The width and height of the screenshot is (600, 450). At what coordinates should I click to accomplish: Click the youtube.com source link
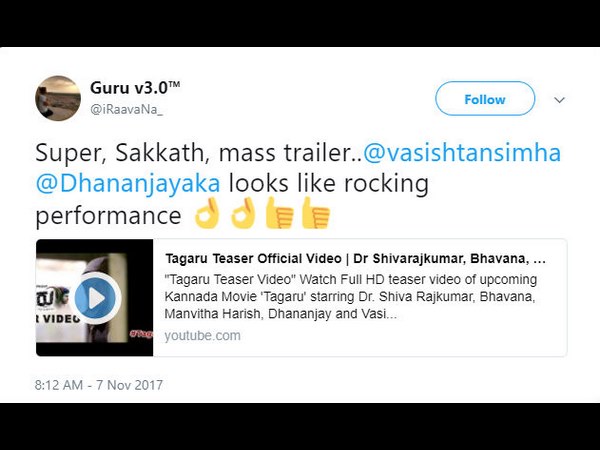tap(202, 336)
